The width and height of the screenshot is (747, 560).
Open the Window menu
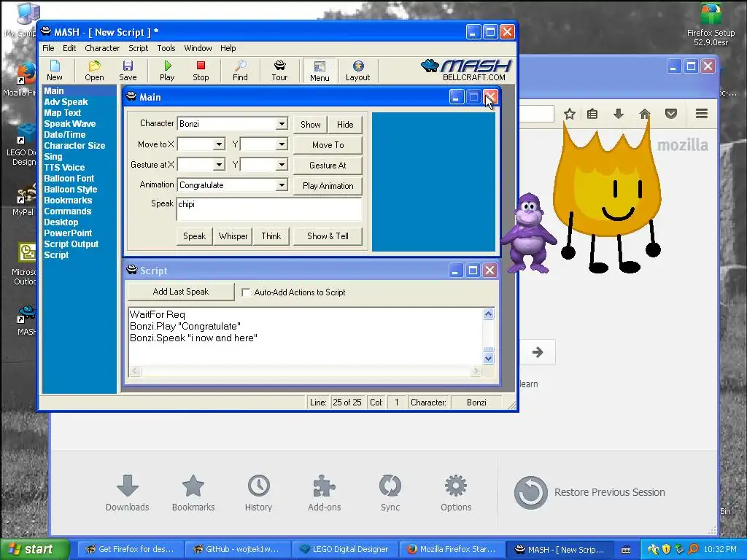198,48
